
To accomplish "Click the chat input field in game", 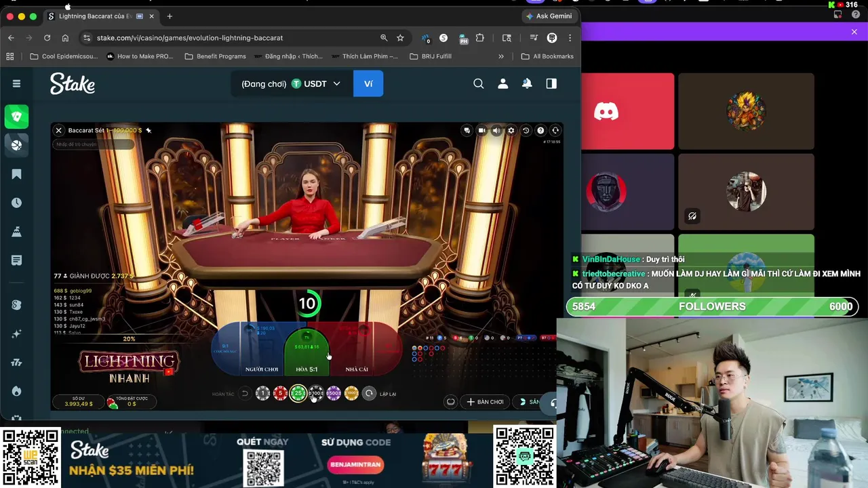I will pyautogui.click(x=94, y=144).
